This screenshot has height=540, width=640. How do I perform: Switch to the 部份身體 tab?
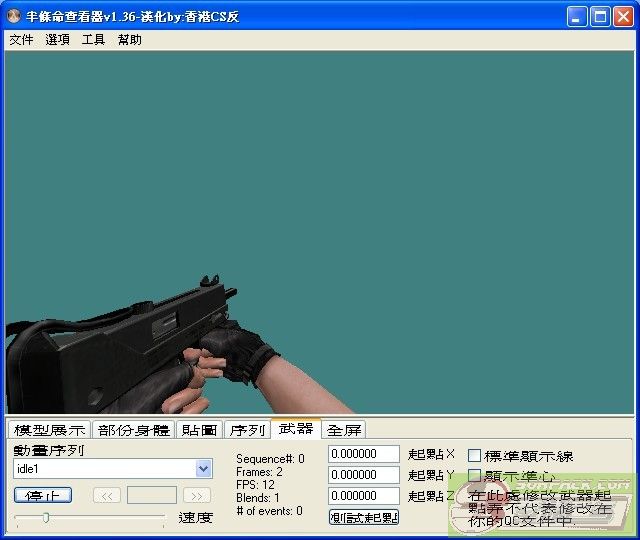coord(134,430)
